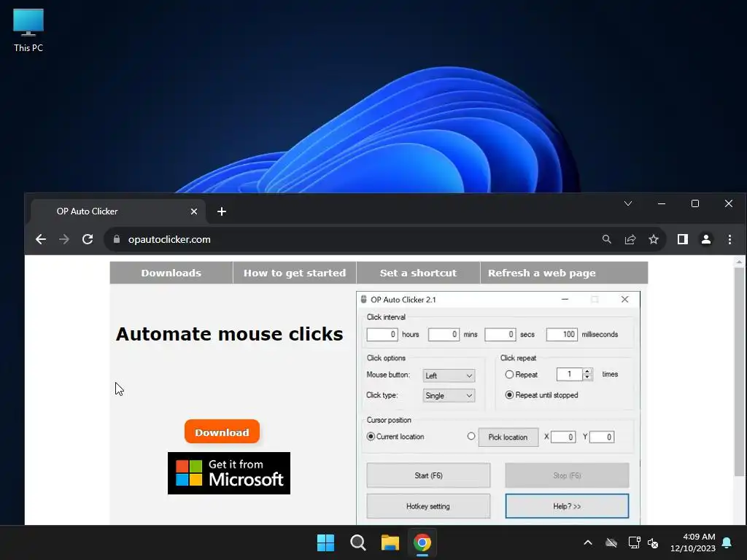Show hidden system tray icons
The image size is (747, 560).
pos(588,542)
